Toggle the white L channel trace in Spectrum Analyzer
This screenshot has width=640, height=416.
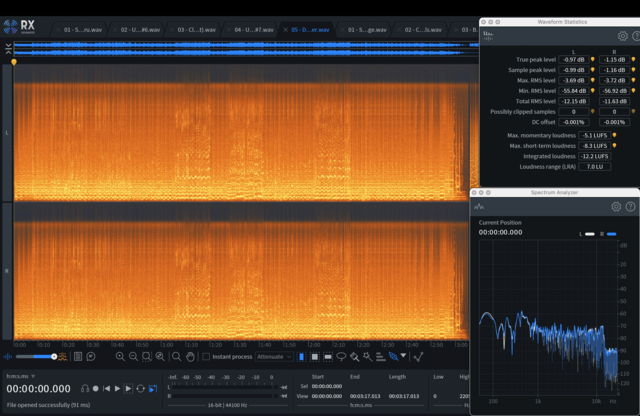tap(590, 234)
